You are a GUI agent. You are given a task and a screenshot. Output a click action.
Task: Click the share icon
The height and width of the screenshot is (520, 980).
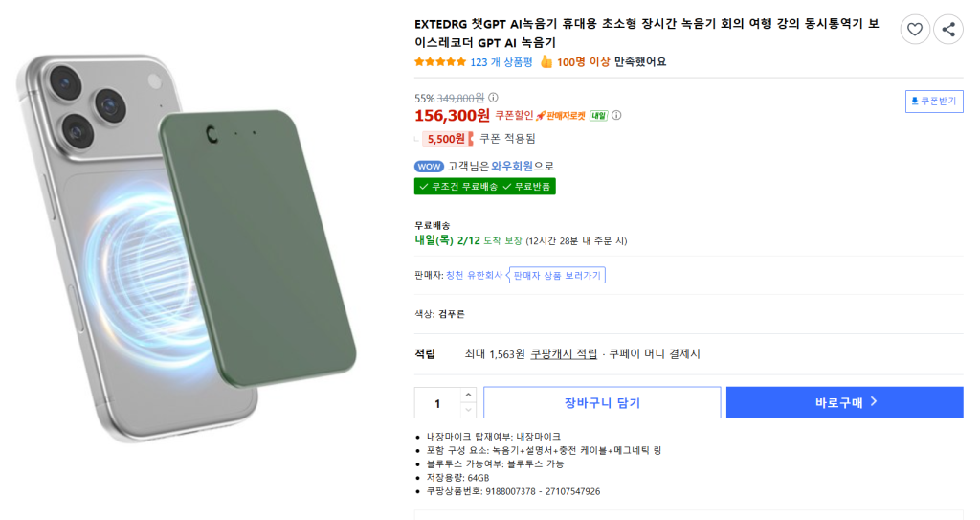(947, 30)
